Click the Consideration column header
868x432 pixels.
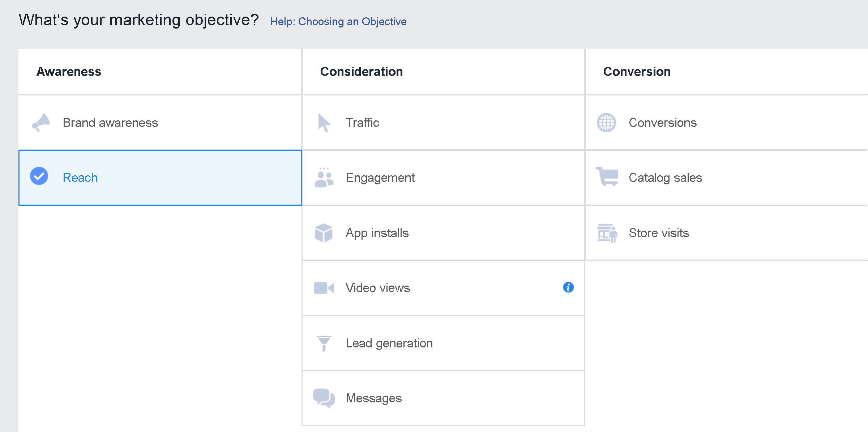click(361, 72)
